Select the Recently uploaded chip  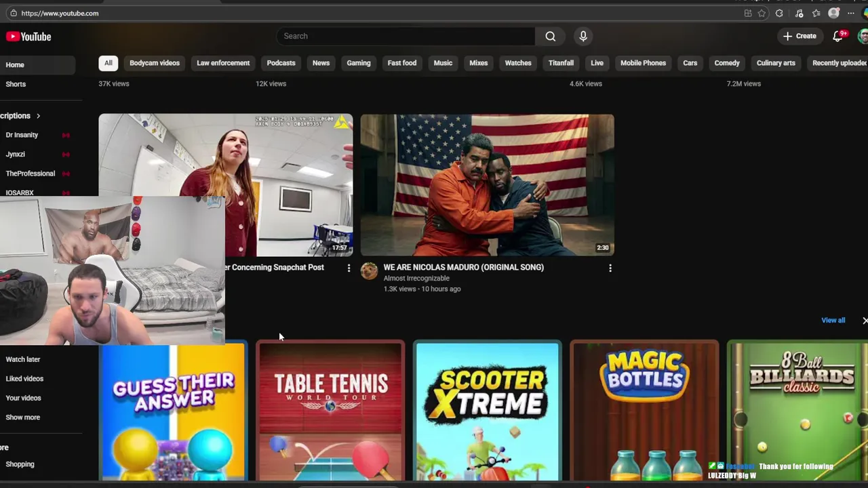pyautogui.click(x=838, y=63)
